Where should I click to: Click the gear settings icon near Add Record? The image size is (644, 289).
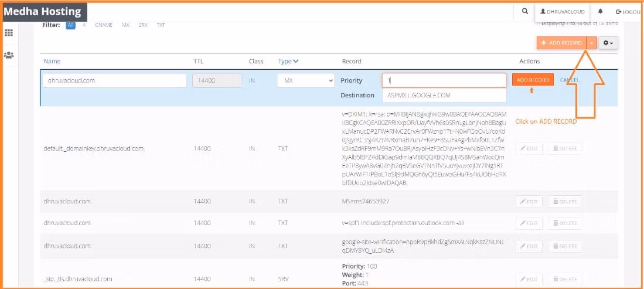tap(608, 43)
